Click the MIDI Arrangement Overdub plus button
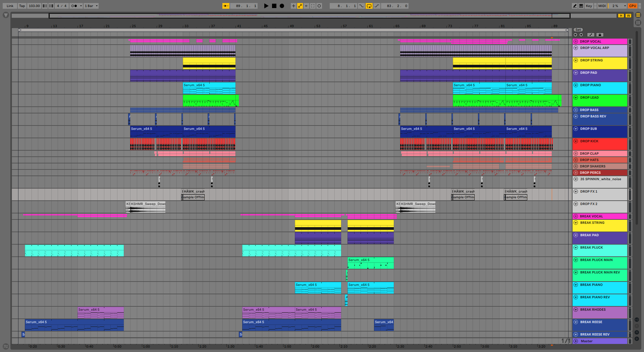644x352 pixels. (x=293, y=6)
